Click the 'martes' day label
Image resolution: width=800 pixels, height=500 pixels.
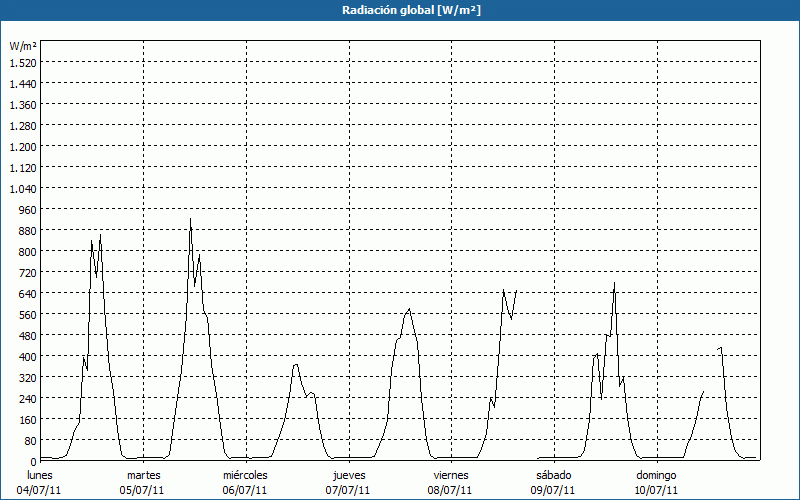pyautogui.click(x=143, y=475)
